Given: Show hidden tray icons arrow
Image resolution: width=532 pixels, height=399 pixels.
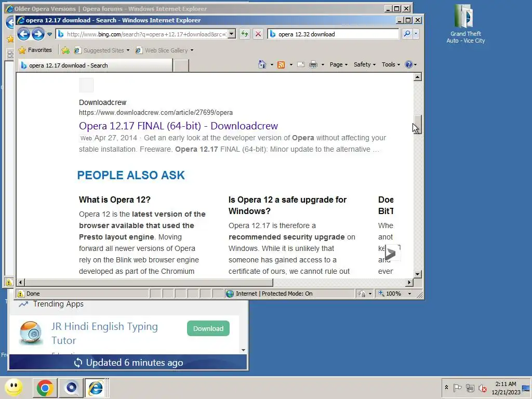Looking at the screenshot, I should tap(446, 388).
